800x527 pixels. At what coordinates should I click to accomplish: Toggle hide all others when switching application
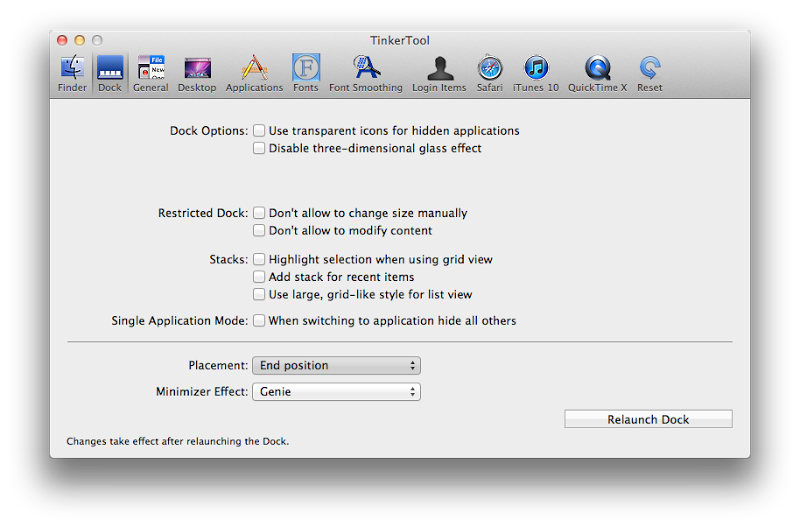click(x=259, y=320)
